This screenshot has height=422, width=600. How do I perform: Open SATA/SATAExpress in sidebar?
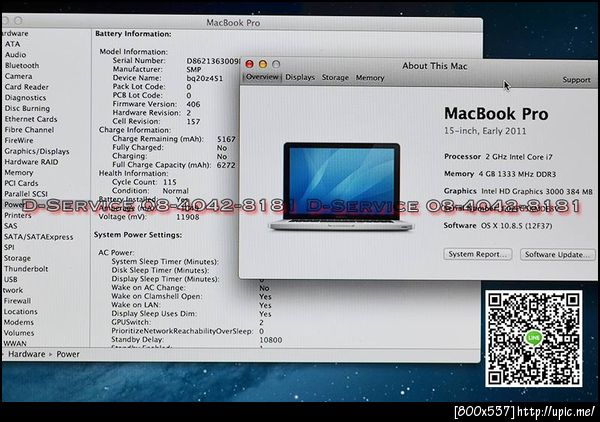tap(38, 237)
